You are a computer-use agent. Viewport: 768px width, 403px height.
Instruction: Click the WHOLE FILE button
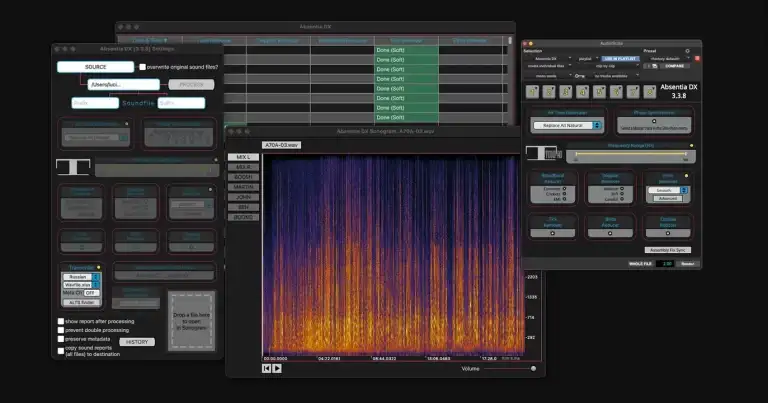tap(640, 264)
